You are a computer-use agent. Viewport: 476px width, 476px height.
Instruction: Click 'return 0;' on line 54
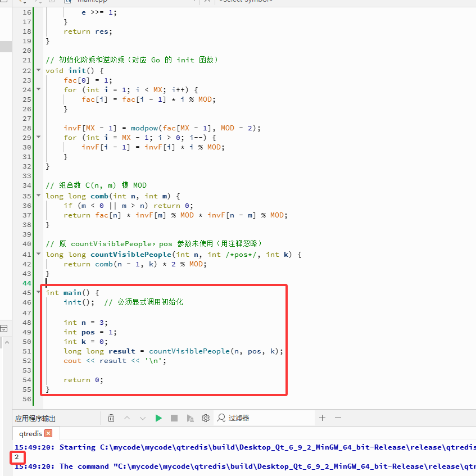[x=84, y=380]
